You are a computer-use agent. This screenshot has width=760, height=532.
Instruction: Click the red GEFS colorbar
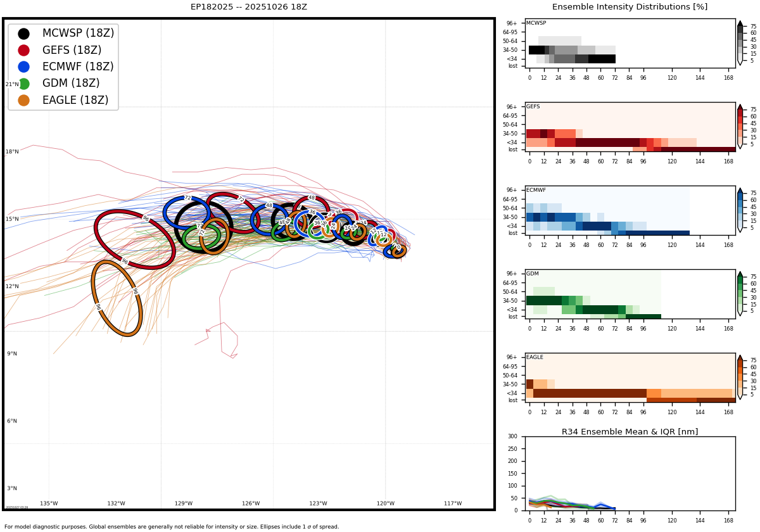pos(740,127)
